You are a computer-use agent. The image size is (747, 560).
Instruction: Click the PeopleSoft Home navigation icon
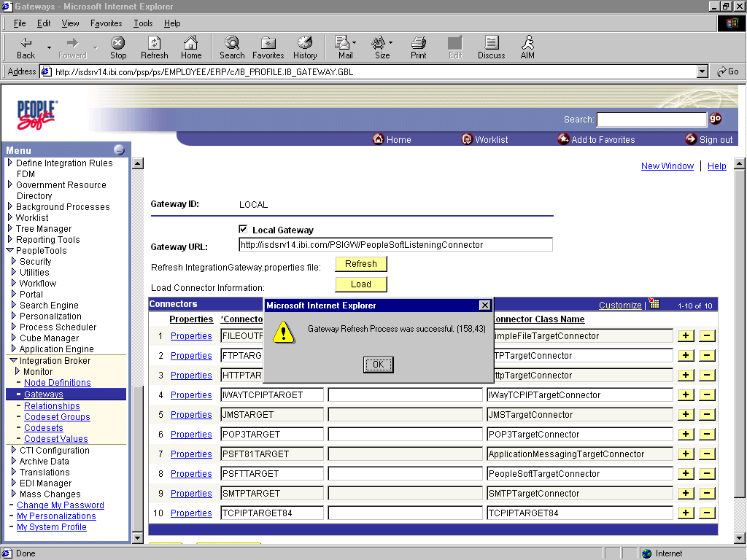[379, 139]
